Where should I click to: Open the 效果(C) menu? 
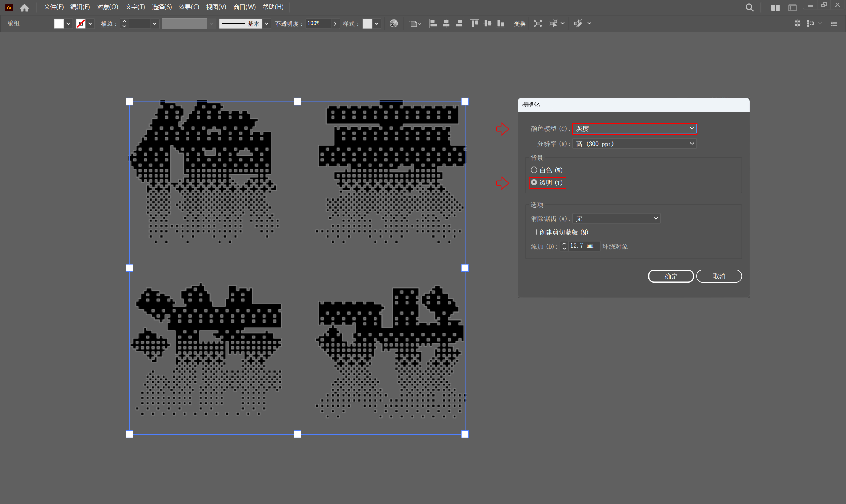coord(189,7)
